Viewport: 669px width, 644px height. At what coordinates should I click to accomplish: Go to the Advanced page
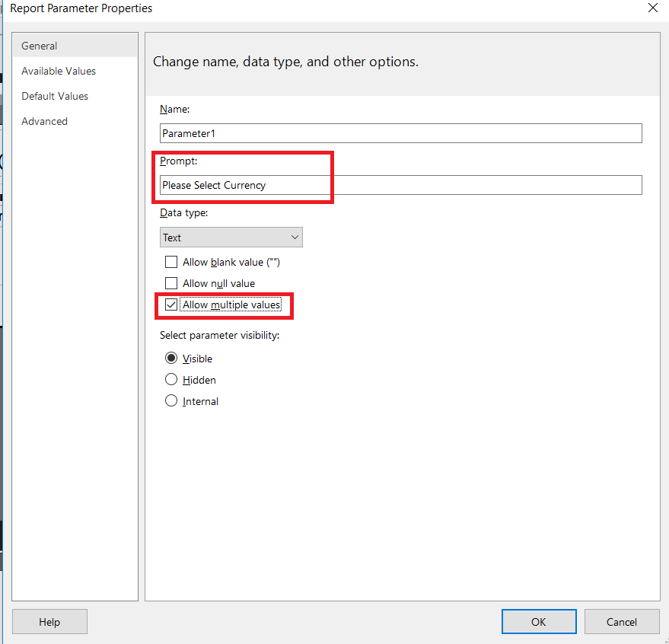point(44,121)
